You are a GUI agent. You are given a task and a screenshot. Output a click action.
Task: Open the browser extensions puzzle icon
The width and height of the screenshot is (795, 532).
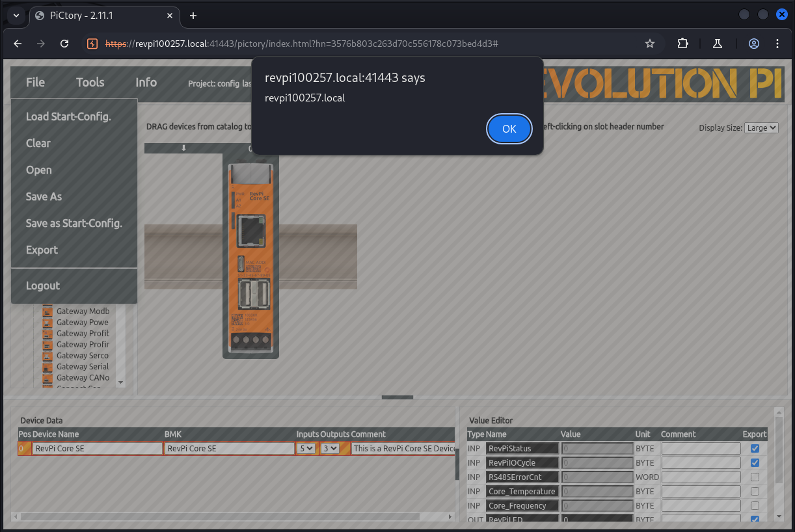pos(682,44)
